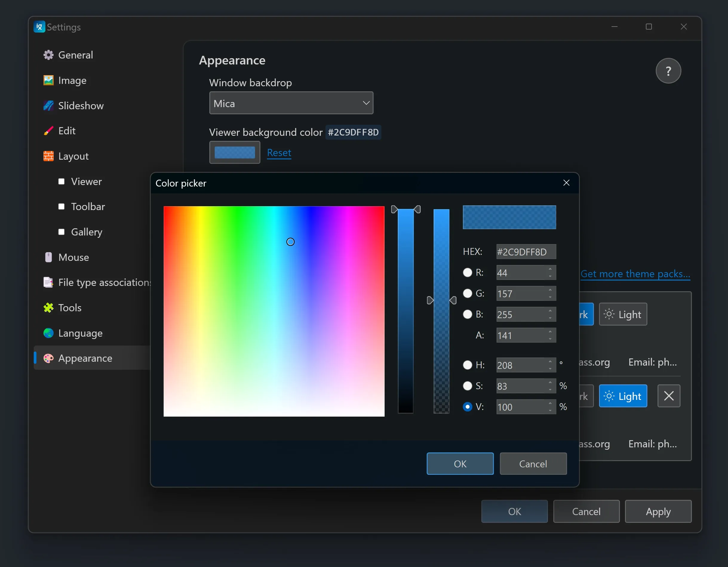Click the Slideshow icon in sidebar
The width and height of the screenshot is (728, 567).
click(x=48, y=106)
